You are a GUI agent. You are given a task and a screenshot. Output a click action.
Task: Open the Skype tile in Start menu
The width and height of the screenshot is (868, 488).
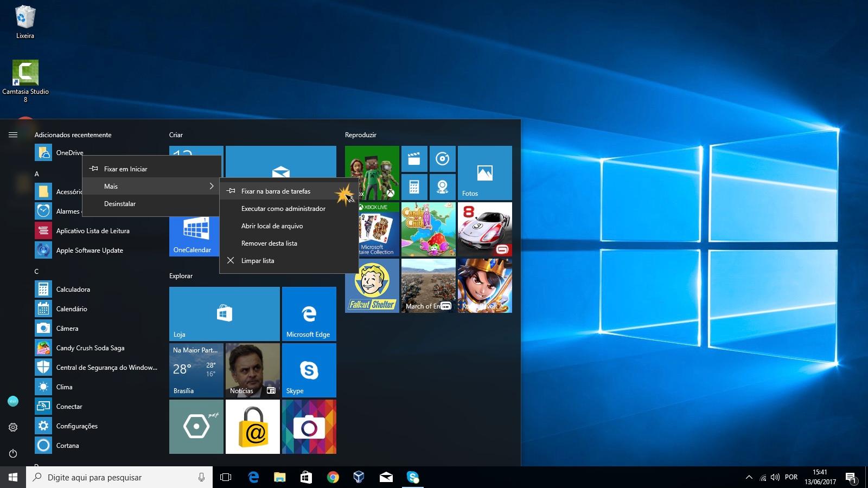[309, 370]
